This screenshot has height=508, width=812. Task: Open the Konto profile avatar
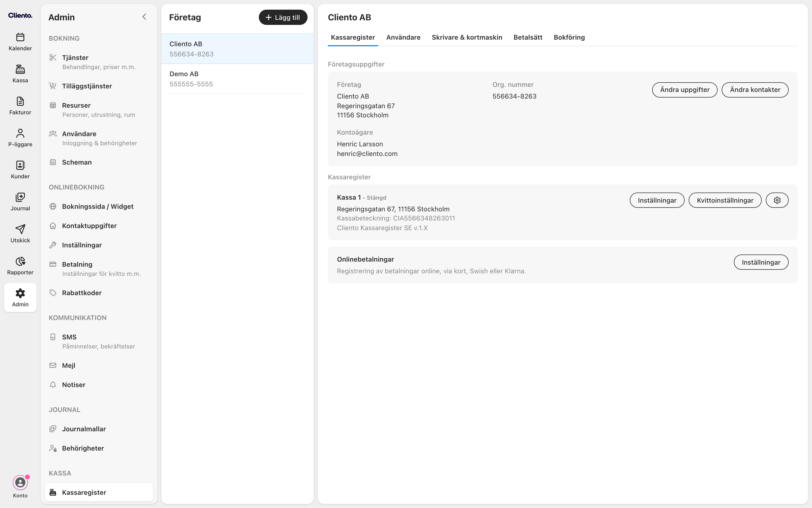pos(20,483)
